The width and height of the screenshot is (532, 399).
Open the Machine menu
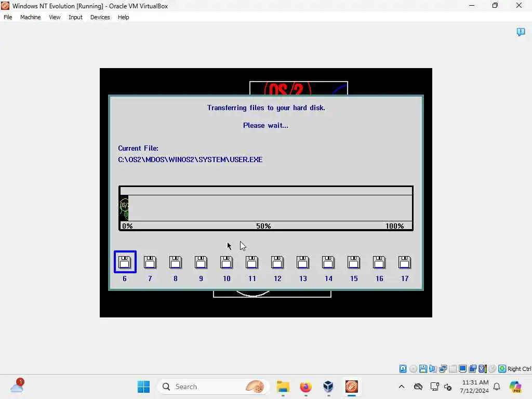tap(30, 17)
